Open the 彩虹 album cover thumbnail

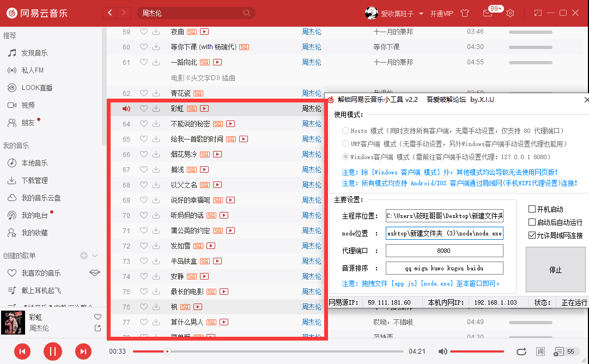pos(13,322)
